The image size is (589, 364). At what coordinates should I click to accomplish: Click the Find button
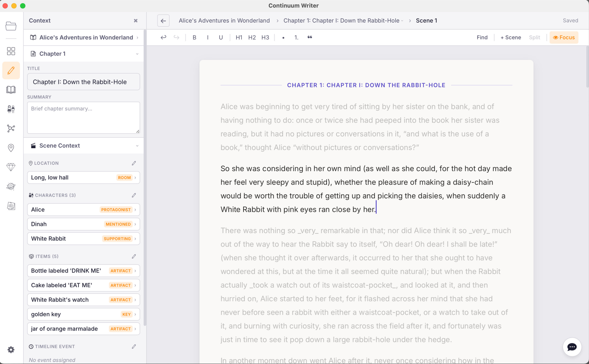point(482,37)
